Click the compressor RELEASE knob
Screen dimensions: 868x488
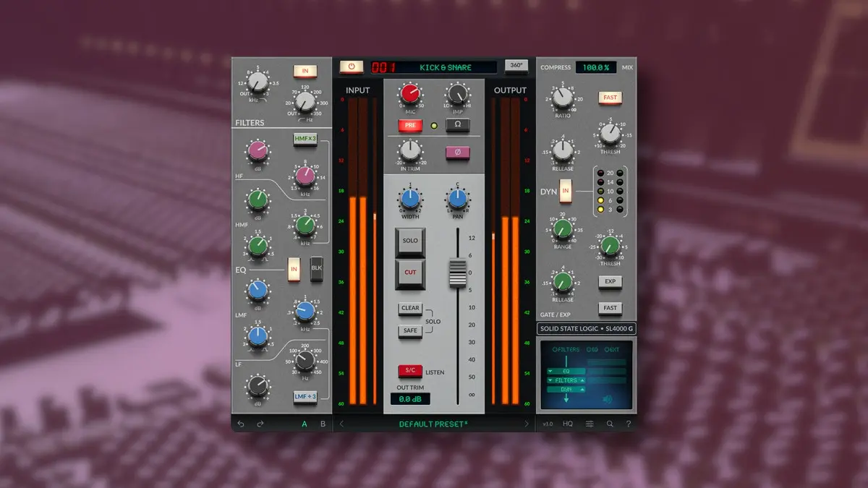pyautogui.click(x=562, y=150)
